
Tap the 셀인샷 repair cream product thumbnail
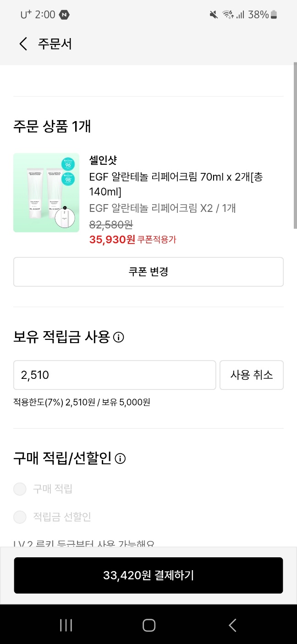click(46, 193)
